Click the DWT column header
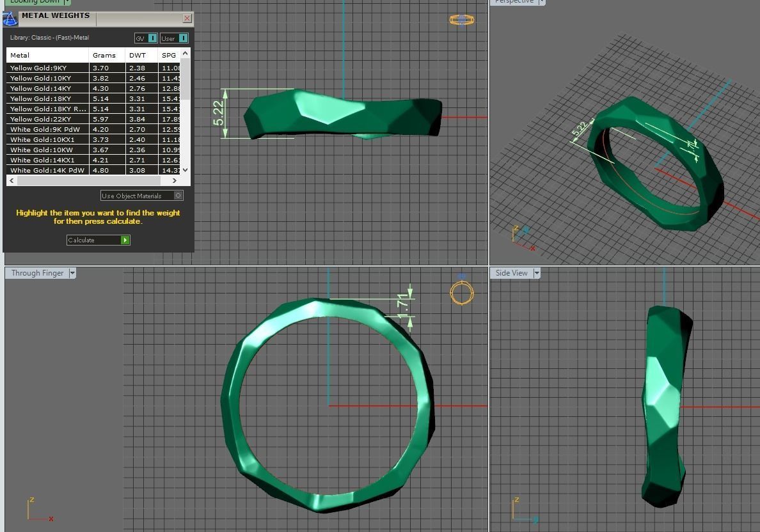This screenshot has width=760, height=532. [x=141, y=55]
